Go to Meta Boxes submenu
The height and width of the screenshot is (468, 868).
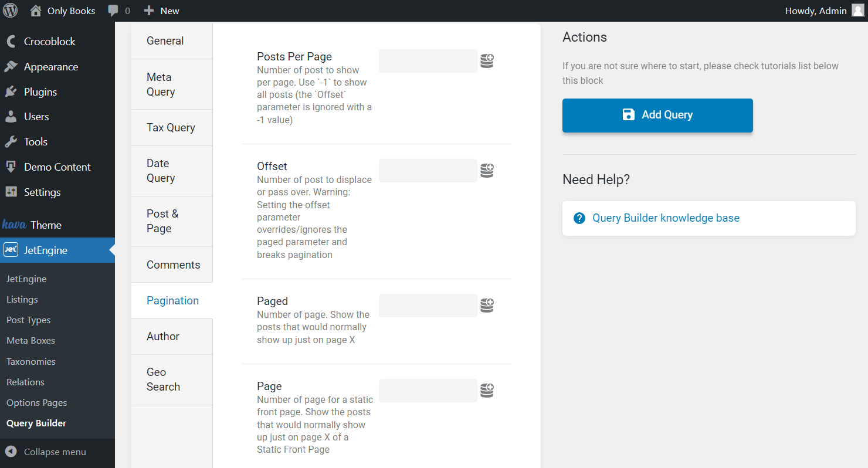[x=30, y=341]
